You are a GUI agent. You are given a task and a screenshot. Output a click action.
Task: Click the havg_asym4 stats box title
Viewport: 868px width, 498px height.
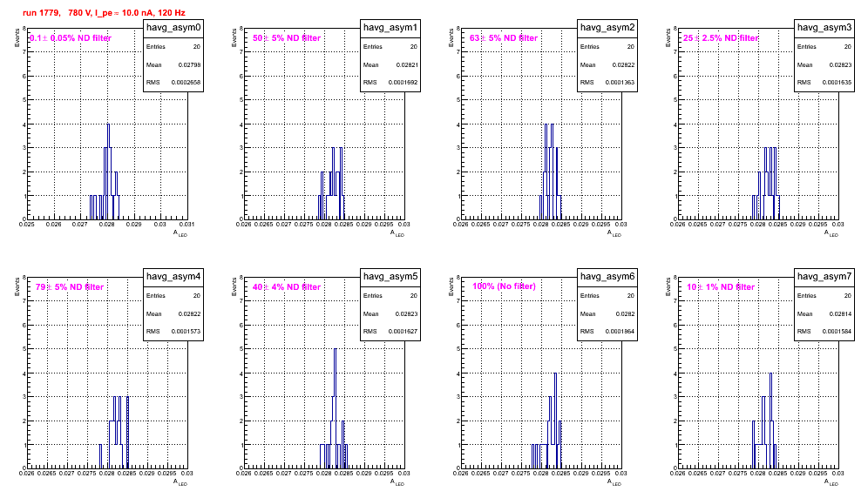pyautogui.click(x=173, y=276)
